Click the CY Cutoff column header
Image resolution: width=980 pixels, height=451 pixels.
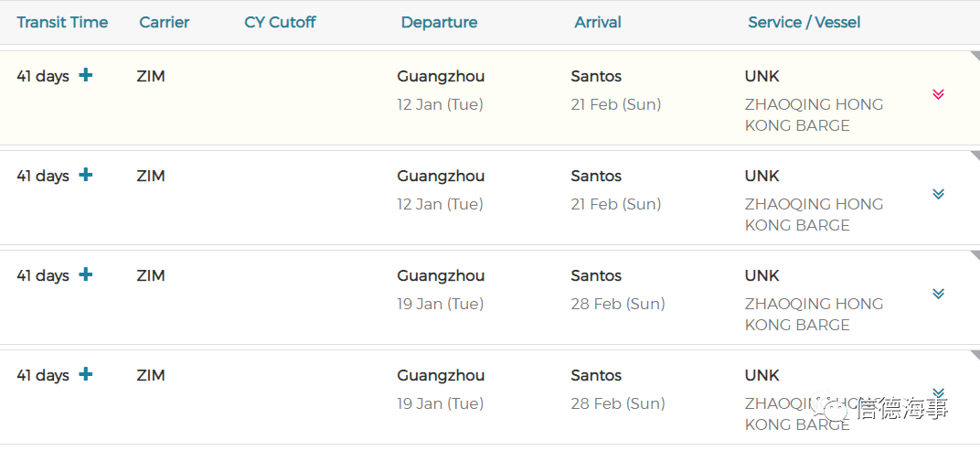pos(280,23)
